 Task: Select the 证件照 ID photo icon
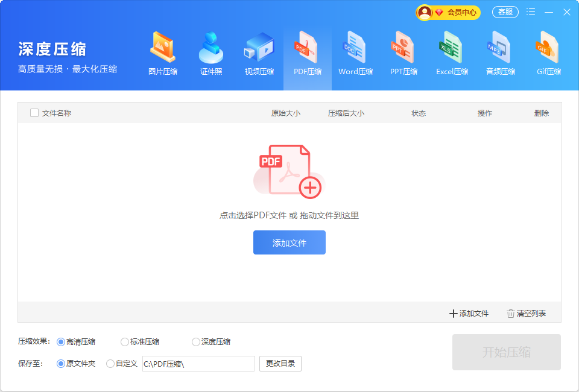(x=211, y=48)
